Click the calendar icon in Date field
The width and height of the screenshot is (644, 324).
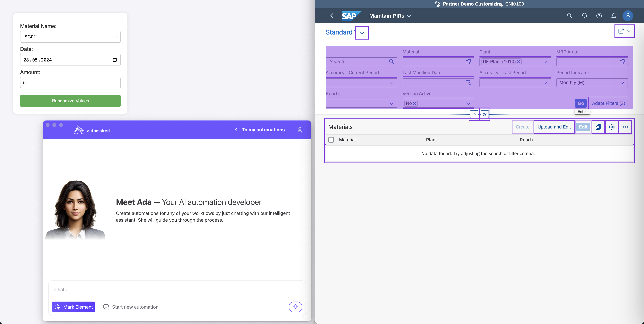click(x=115, y=60)
